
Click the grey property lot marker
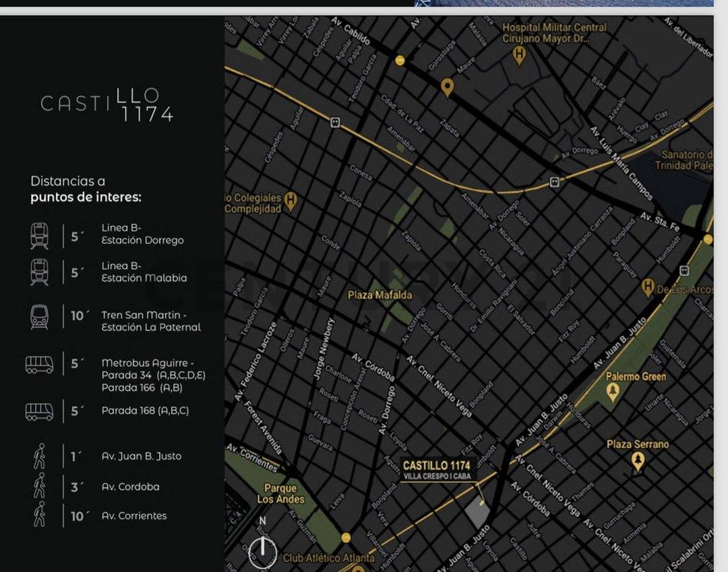click(x=477, y=514)
